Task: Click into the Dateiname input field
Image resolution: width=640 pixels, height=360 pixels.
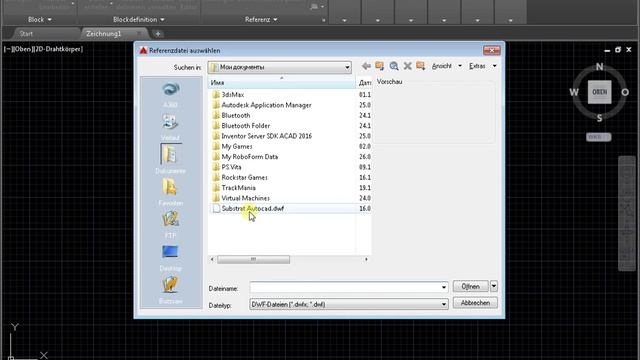Action: (x=345, y=287)
